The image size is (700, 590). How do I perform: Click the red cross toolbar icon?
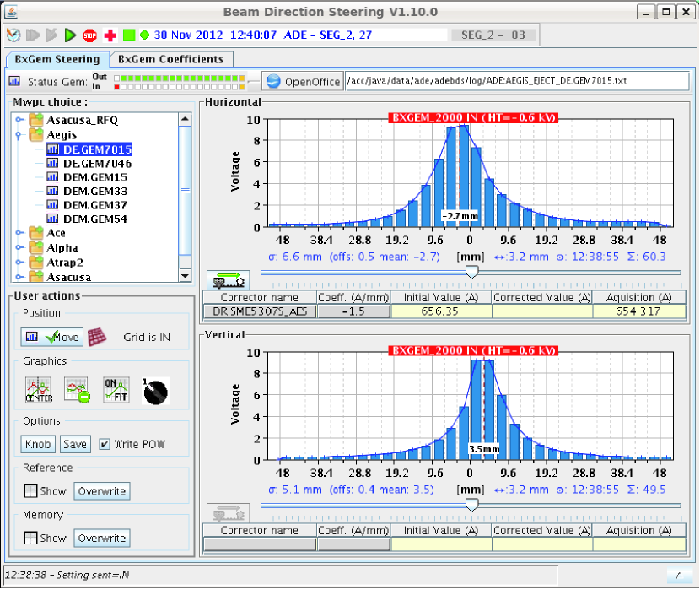(110, 35)
